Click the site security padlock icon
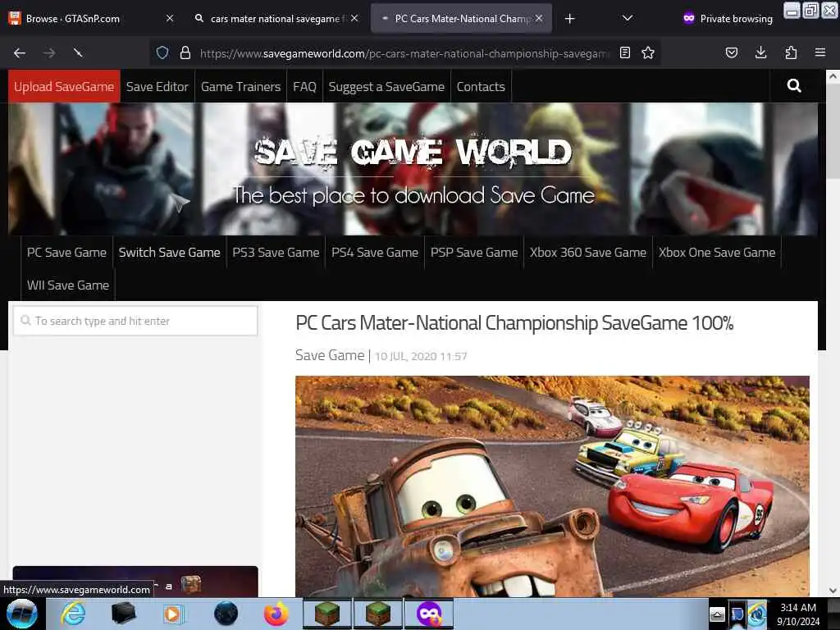This screenshot has height=630, width=840. click(x=185, y=52)
